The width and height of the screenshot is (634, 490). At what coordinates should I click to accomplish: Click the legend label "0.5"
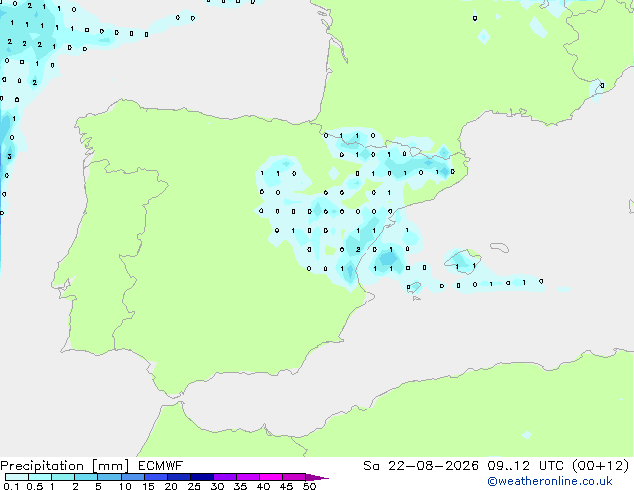(x=35, y=486)
